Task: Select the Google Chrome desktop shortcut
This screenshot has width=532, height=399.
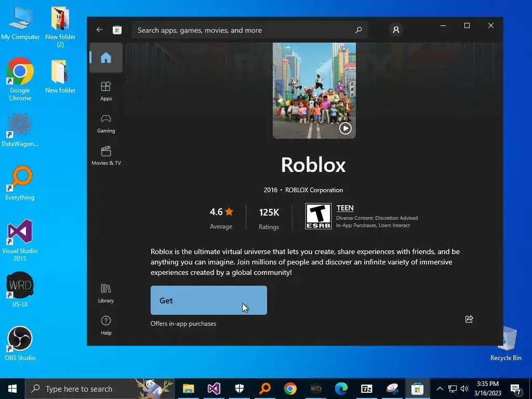Action: 20,79
